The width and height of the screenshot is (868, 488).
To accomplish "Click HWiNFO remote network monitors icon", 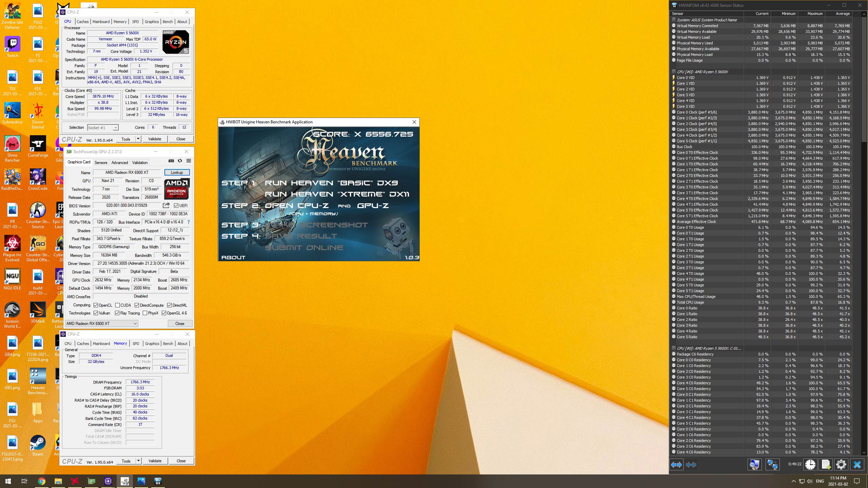I will (773, 465).
